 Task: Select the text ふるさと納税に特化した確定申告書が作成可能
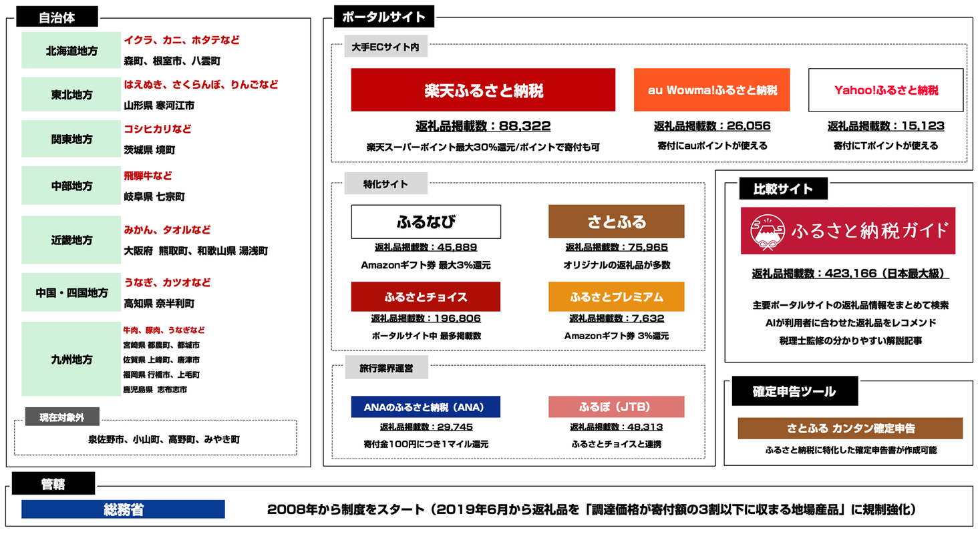coord(851,450)
